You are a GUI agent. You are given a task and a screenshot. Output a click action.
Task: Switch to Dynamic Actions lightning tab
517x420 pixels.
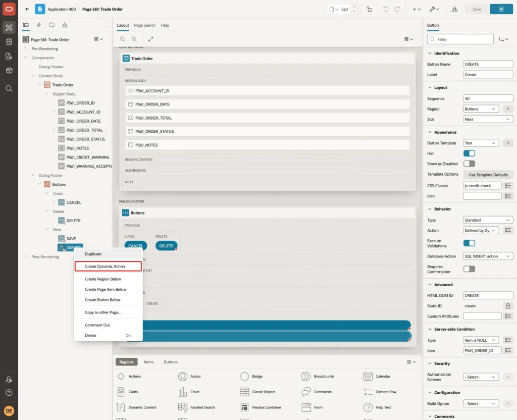[38, 25]
